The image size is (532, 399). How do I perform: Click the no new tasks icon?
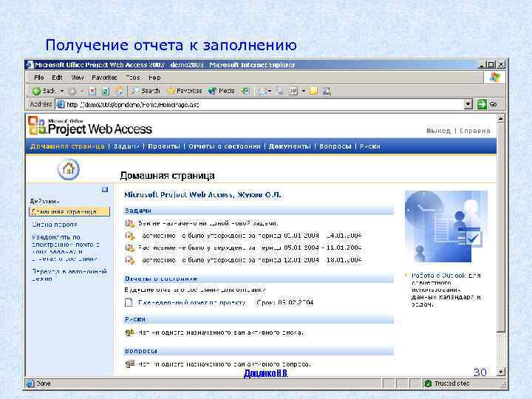pyautogui.click(x=129, y=223)
